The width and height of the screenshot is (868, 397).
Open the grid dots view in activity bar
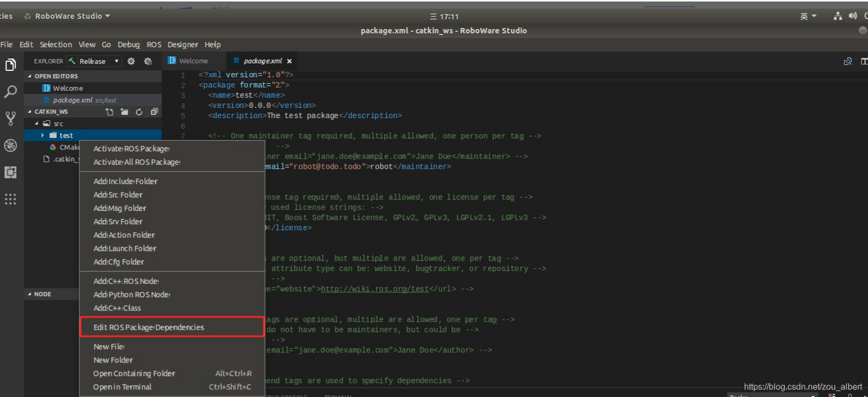tap(11, 199)
